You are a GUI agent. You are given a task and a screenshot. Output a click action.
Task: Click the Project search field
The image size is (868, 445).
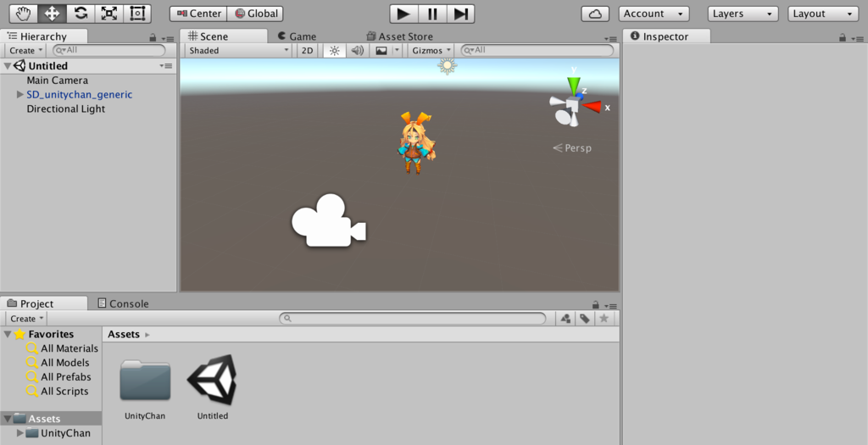tap(413, 318)
